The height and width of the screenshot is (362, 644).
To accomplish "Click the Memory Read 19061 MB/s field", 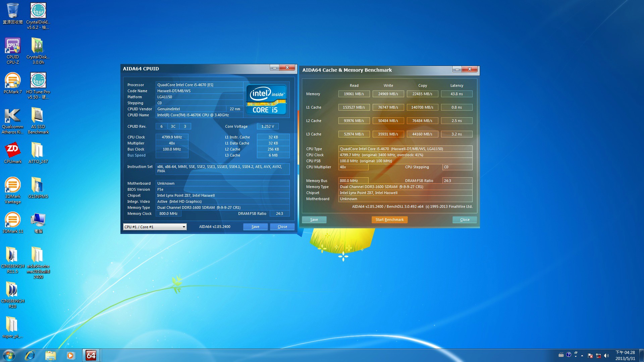I will pos(354,94).
